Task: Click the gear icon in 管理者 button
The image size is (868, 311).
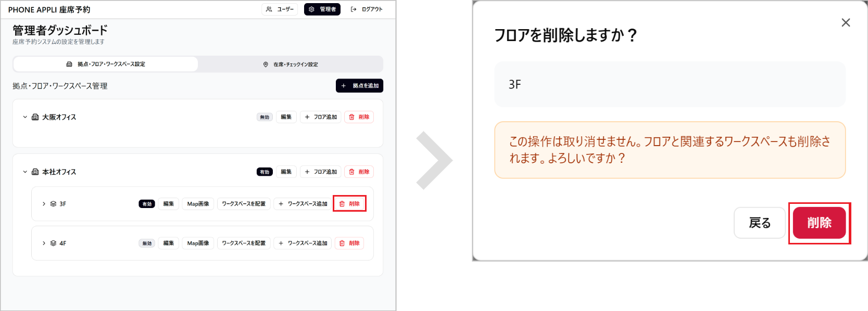Action: pyautogui.click(x=311, y=9)
